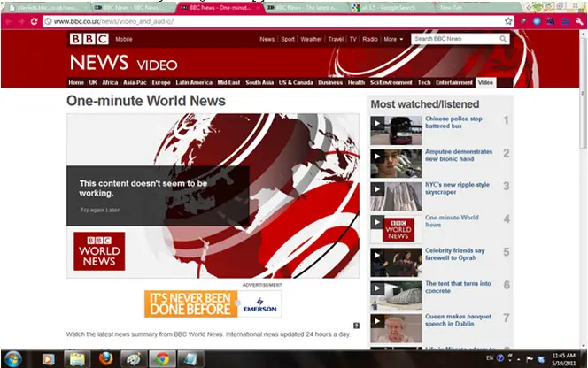Image resolution: width=588 pixels, height=368 pixels.
Task: Click the Chrome taskbar icon
Action: coord(162,359)
